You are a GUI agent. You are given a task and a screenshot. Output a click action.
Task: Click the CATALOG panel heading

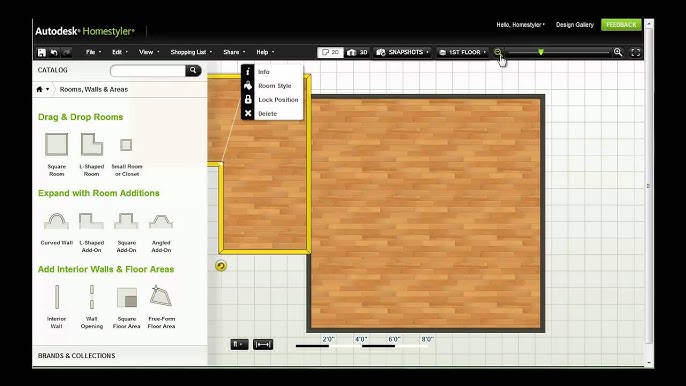52,70
